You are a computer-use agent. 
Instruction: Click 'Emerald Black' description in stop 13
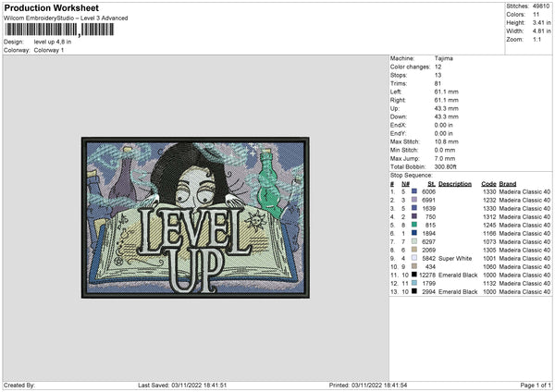click(x=458, y=291)
